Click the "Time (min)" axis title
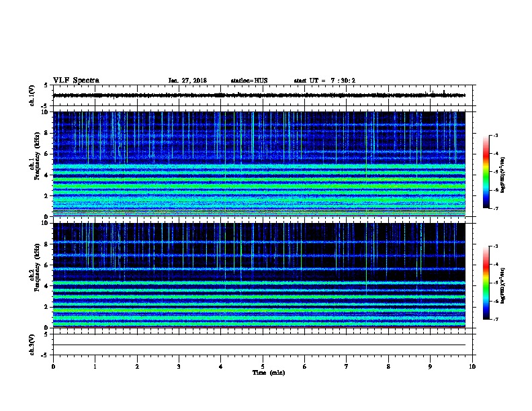The image size is (532, 411). click(x=269, y=373)
